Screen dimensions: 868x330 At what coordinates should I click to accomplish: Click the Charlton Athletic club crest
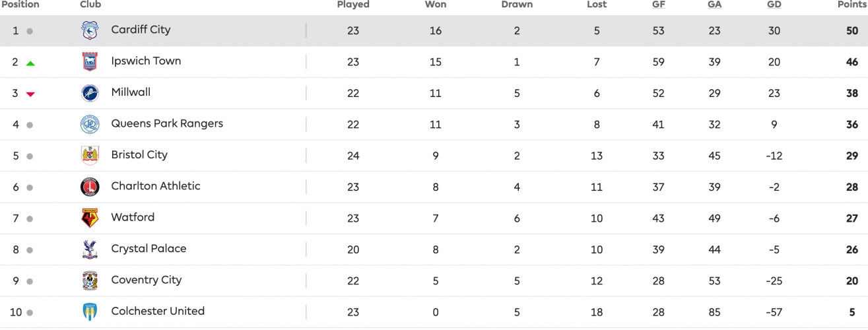coord(90,187)
